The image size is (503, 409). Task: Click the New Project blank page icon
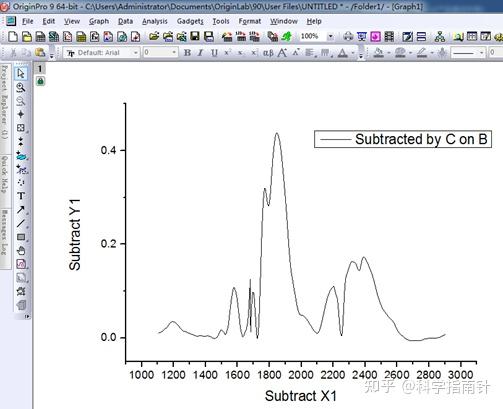click(x=13, y=36)
